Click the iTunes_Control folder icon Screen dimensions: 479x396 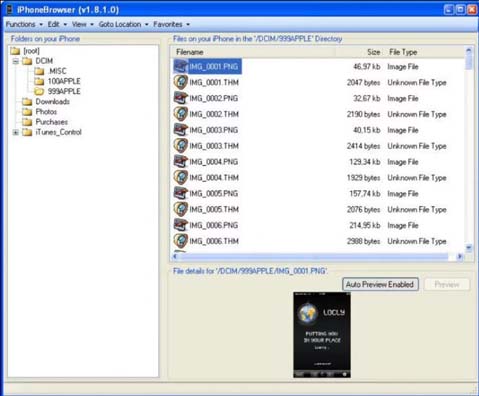click(27, 132)
